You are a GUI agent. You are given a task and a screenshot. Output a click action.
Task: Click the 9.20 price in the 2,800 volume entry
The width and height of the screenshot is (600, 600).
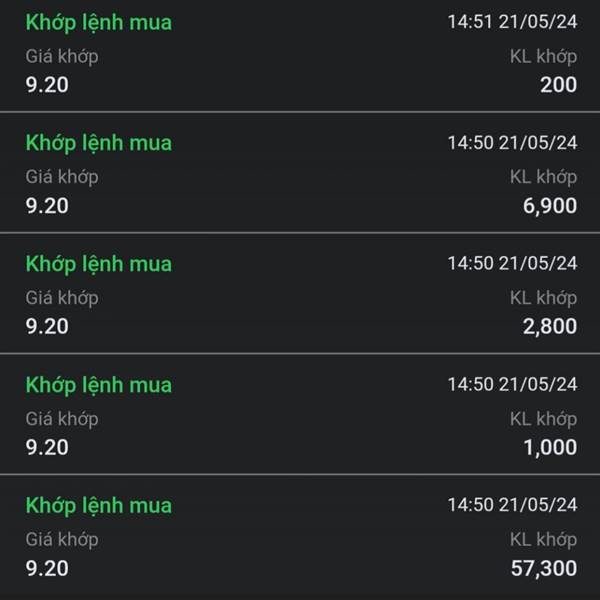click(47, 326)
